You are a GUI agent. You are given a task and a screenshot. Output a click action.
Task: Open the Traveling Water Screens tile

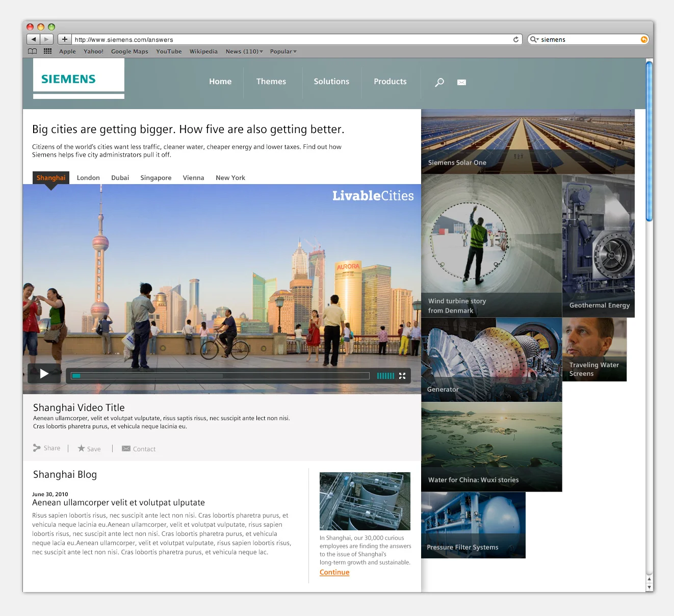pos(594,350)
